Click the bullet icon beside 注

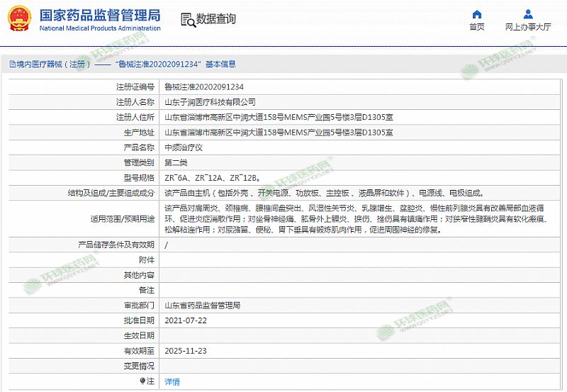click(142, 381)
